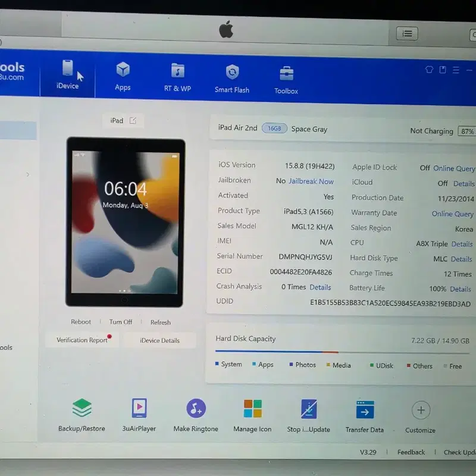Expand the sidebar chevron arrow

pyautogui.click(x=27, y=174)
